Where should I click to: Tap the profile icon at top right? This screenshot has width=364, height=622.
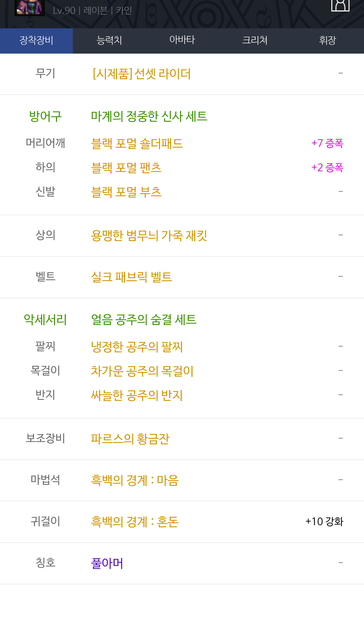click(x=340, y=5)
